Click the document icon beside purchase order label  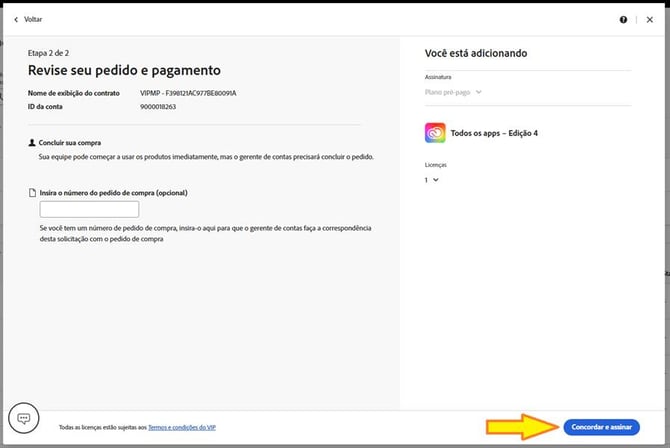pyautogui.click(x=32, y=193)
